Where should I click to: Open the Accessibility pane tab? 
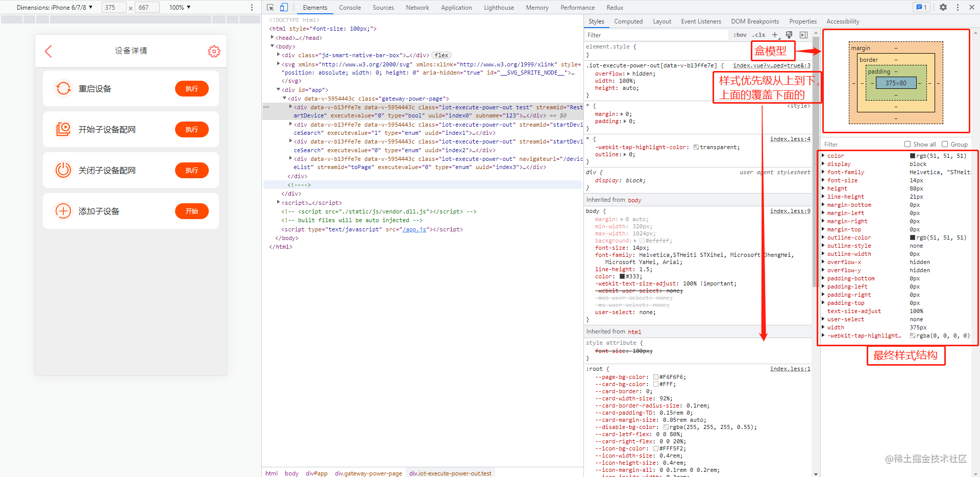843,21
